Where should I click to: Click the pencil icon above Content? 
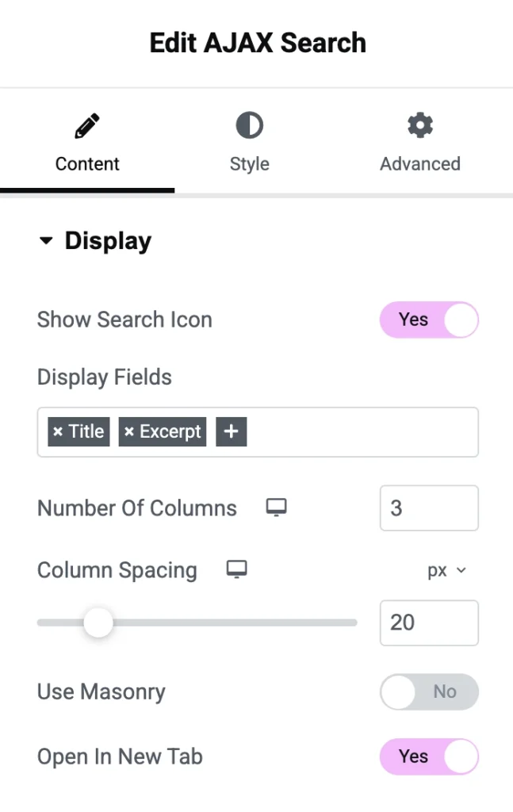pyautogui.click(x=87, y=126)
